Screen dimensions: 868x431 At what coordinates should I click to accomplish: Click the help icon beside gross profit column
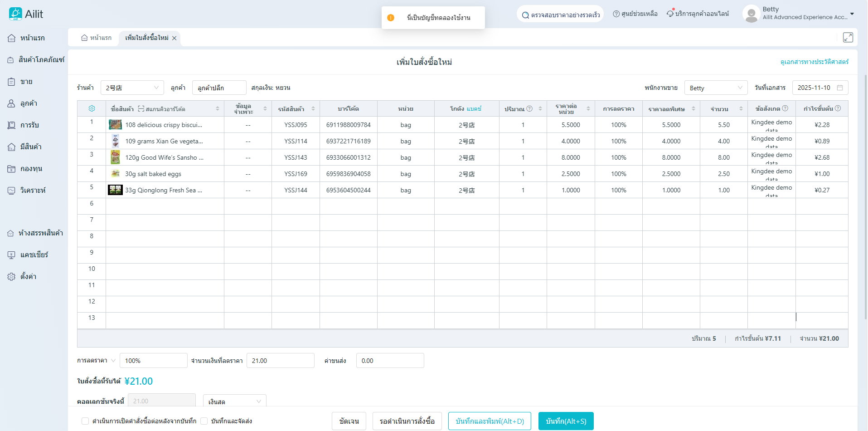[838, 108]
